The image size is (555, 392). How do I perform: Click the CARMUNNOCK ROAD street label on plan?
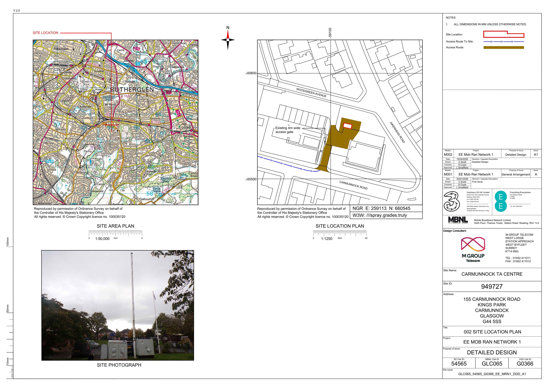pyautogui.click(x=353, y=185)
